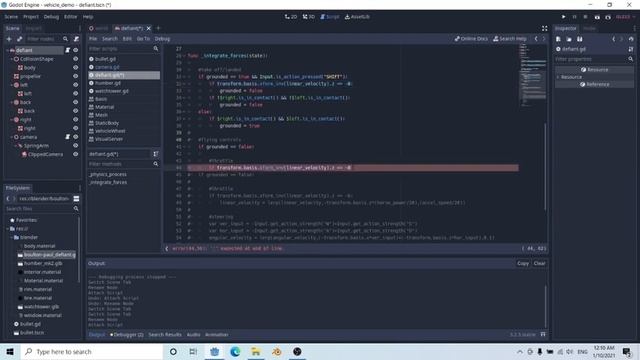Play a custom scene
Screen dimensions: 640x360
tap(608, 17)
